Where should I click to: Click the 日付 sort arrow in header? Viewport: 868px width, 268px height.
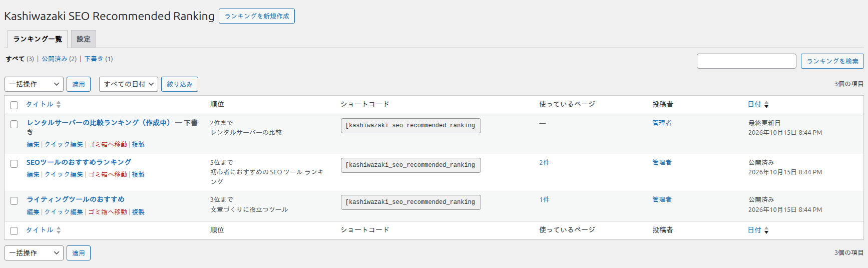click(x=766, y=104)
